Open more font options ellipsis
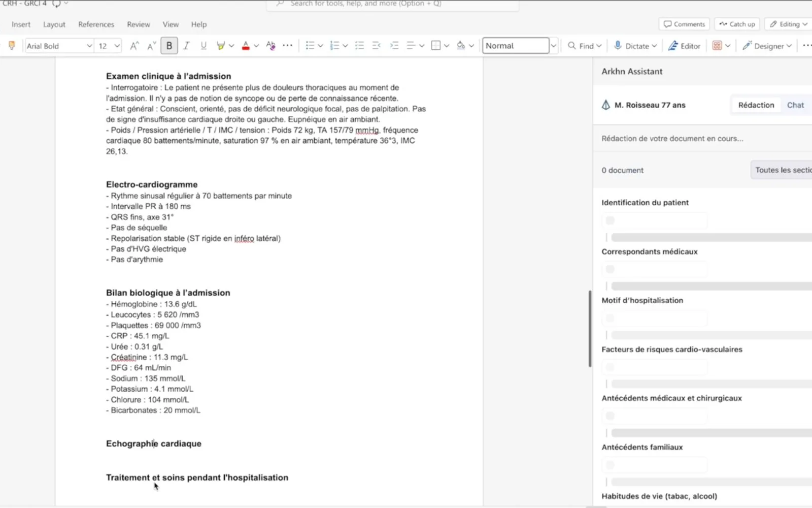The image size is (812, 508). coord(288,46)
